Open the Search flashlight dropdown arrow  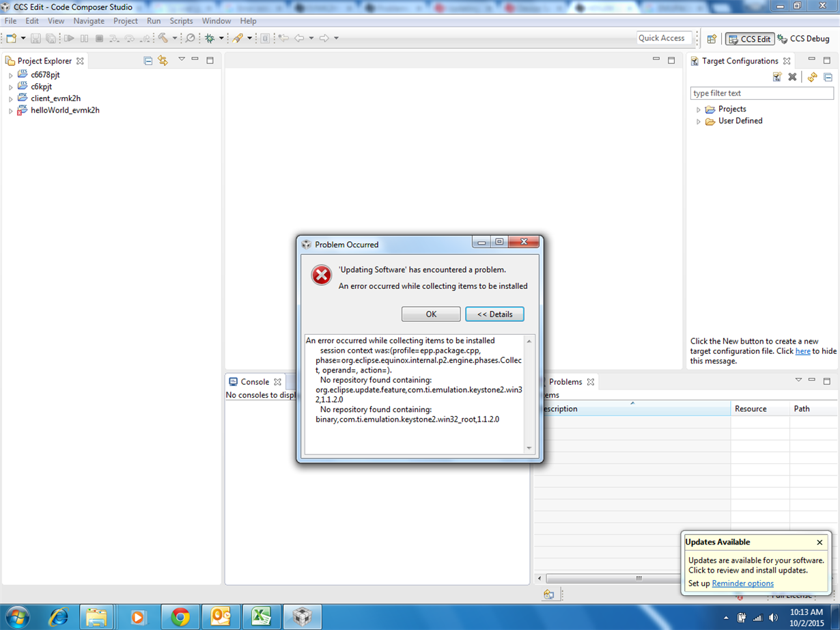tap(249, 38)
